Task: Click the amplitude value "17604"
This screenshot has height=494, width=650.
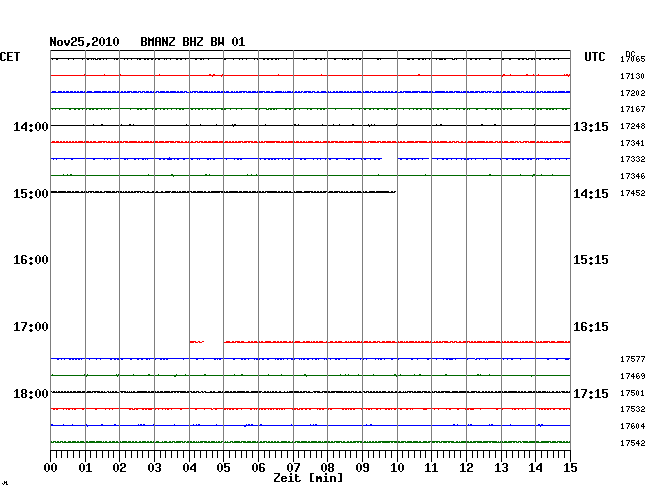Action: [x=633, y=426]
